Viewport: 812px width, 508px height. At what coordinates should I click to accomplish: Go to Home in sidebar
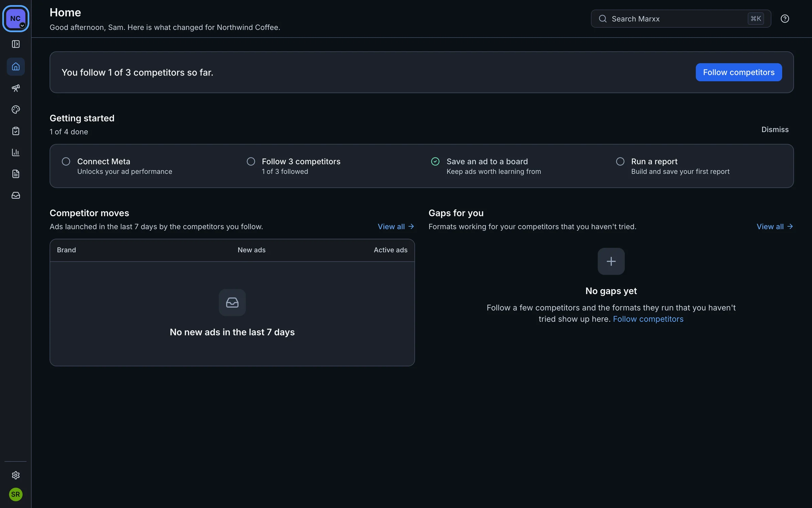(x=16, y=66)
